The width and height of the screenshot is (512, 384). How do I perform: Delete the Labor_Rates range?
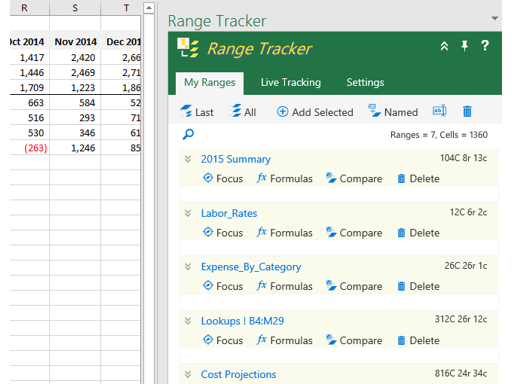418,233
